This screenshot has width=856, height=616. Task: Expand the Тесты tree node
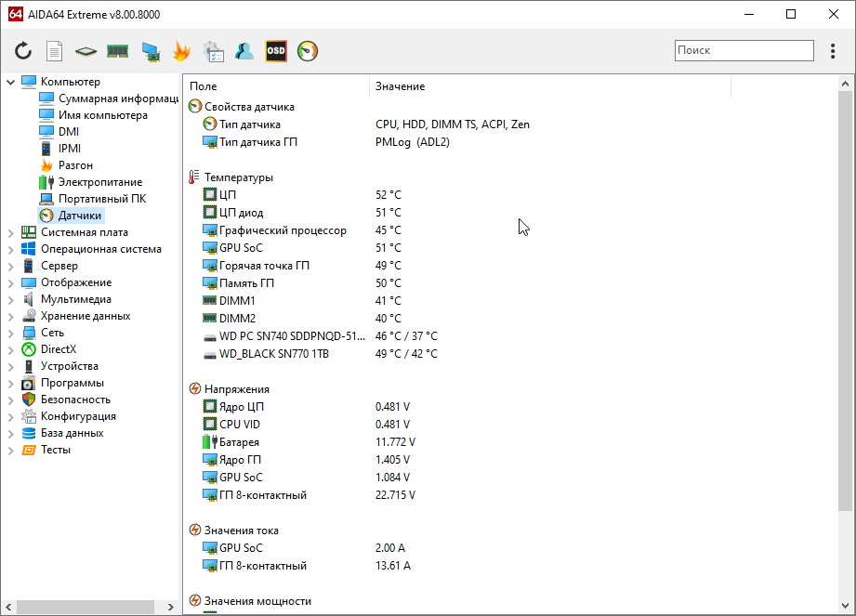pos(10,451)
